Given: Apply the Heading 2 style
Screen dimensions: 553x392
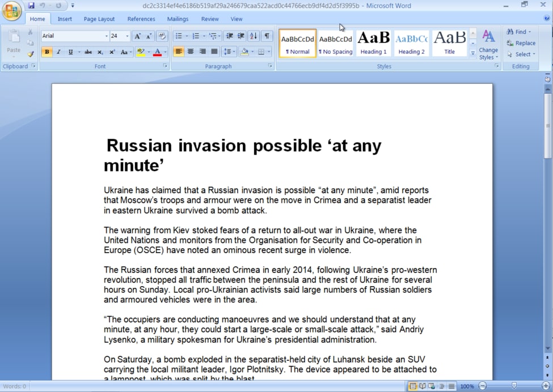Looking at the screenshot, I should click(x=412, y=43).
